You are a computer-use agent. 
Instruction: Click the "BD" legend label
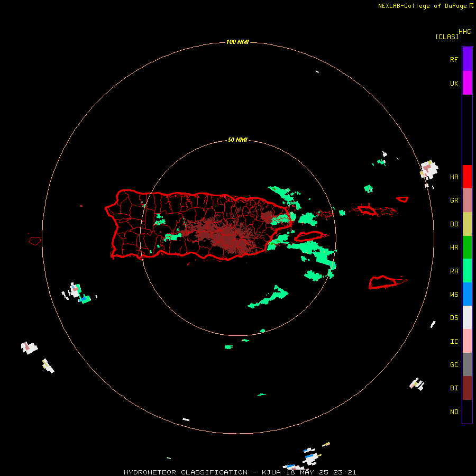(454, 224)
